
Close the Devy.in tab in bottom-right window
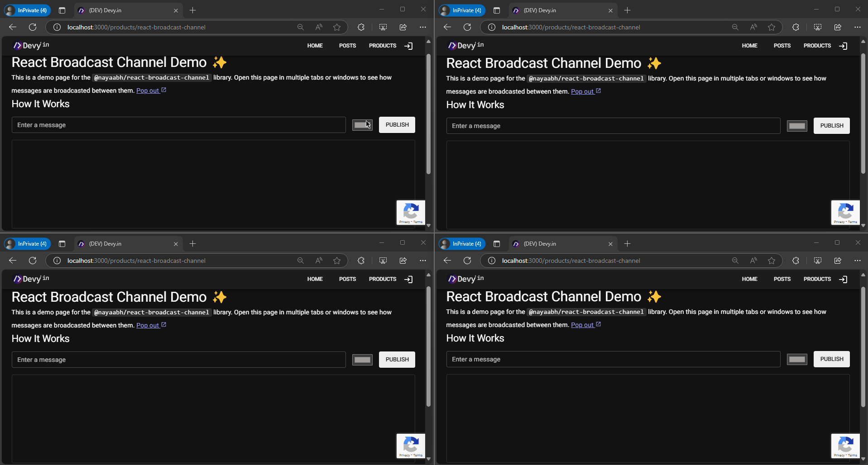tap(610, 244)
